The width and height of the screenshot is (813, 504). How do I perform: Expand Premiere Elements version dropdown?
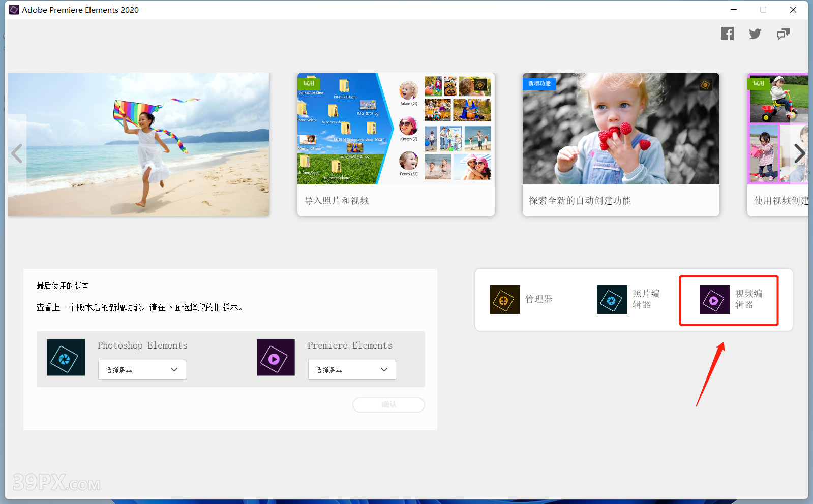pyautogui.click(x=352, y=370)
